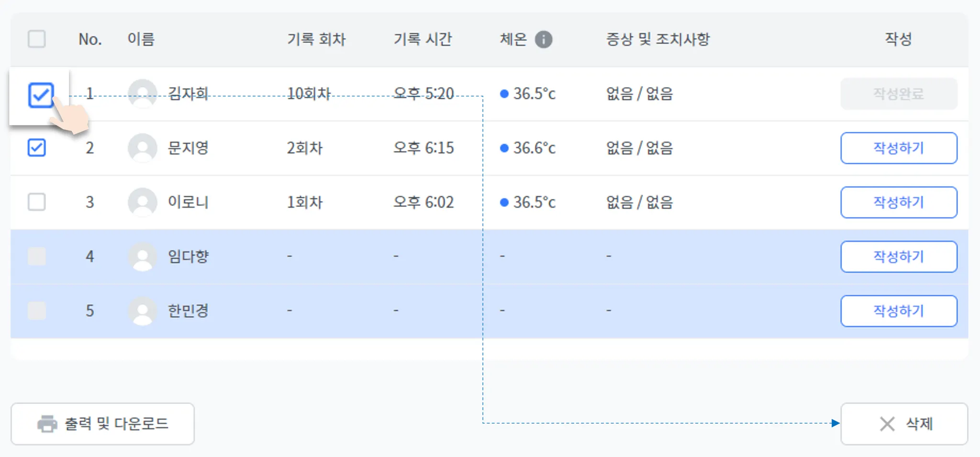Click the info icon next to 체온
Viewport: 980px width, 457px height.
[x=543, y=39]
